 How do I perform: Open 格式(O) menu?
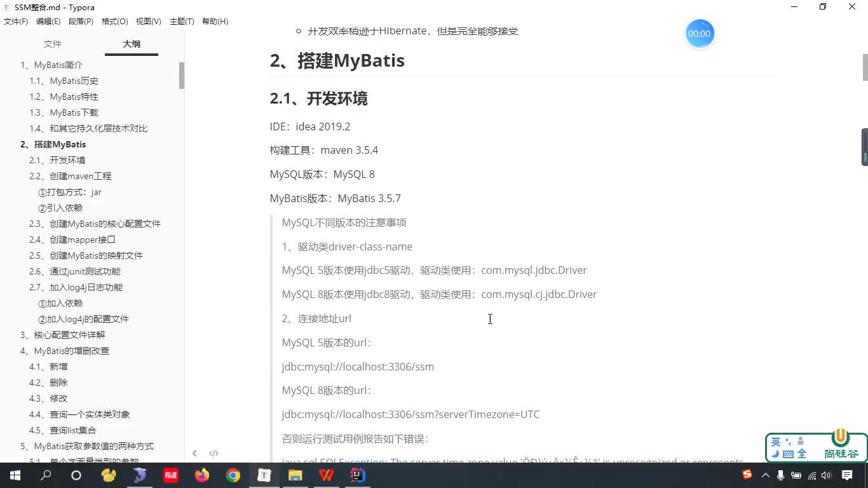click(115, 22)
